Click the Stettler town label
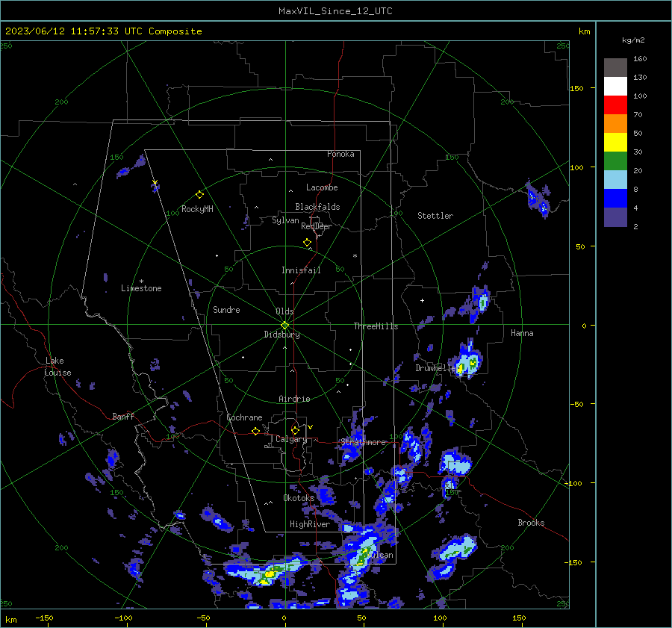The image size is (672, 628). (x=435, y=216)
